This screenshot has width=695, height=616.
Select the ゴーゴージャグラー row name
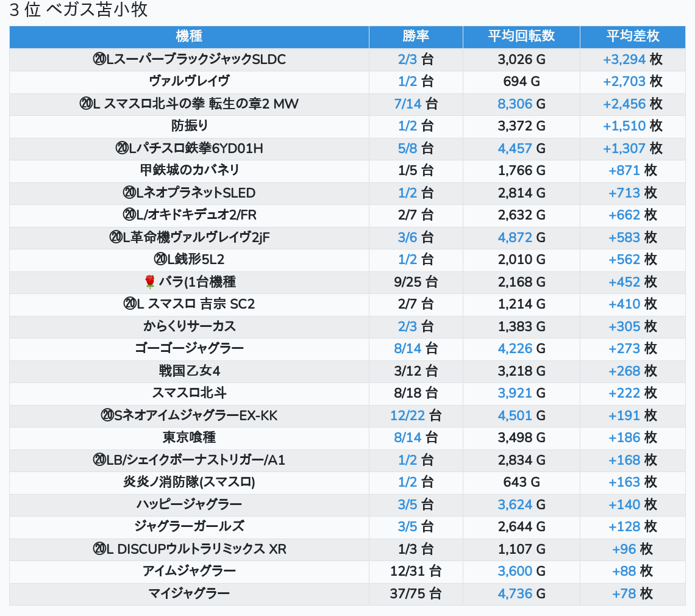(x=189, y=348)
